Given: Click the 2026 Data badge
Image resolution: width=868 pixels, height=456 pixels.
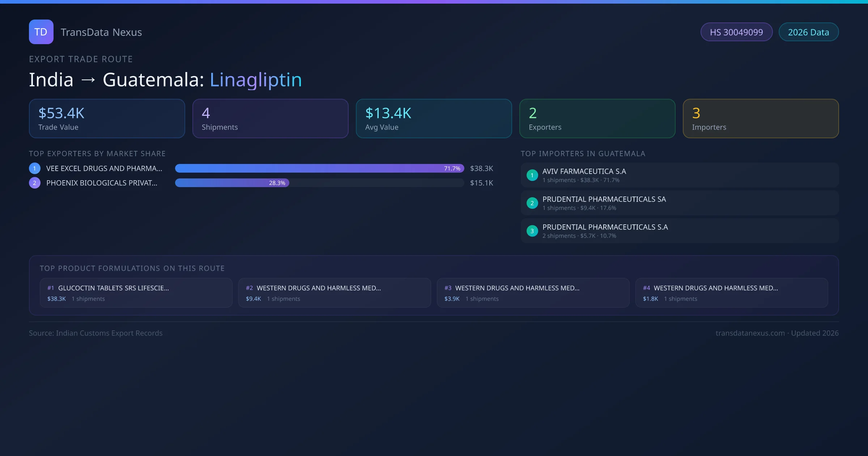Looking at the screenshot, I should click(x=808, y=32).
